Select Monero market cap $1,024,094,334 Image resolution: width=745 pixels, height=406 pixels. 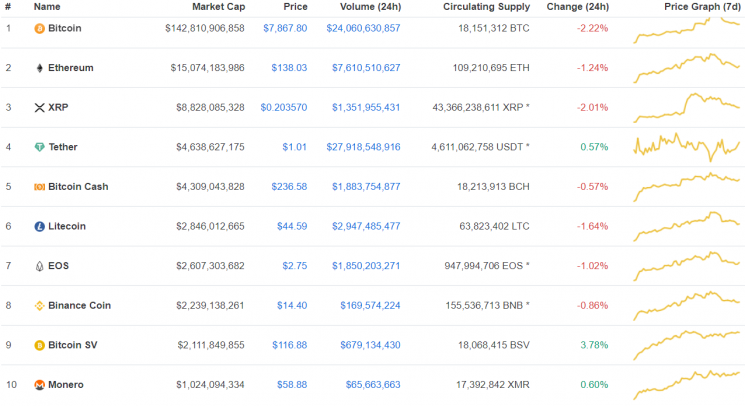click(210, 385)
